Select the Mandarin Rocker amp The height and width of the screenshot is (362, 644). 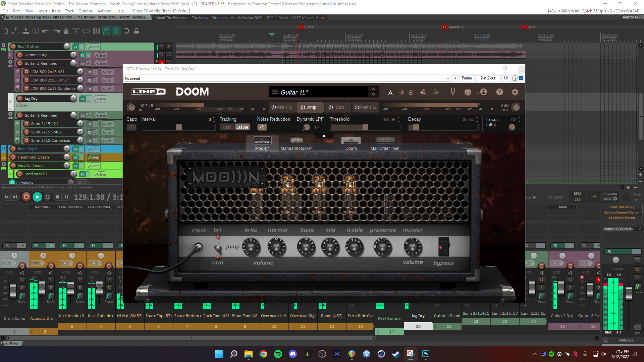click(296, 143)
